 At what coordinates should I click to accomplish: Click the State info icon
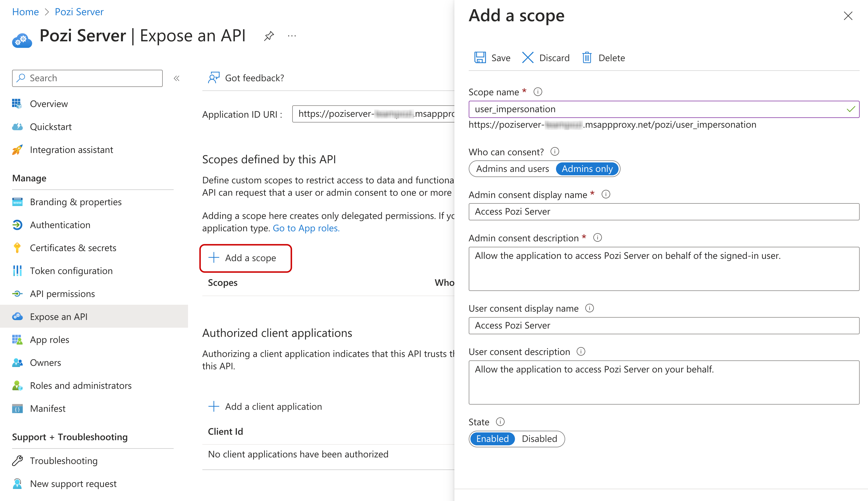point(500,422)
